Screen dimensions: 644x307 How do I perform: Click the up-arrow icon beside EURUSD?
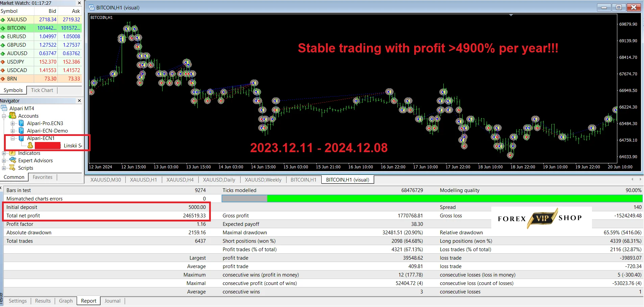pos(3,37)
